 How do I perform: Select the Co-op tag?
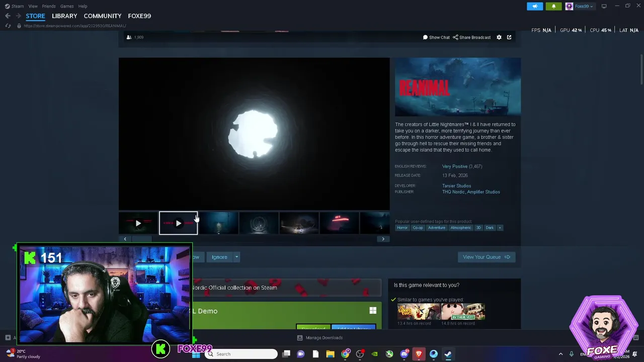point(418,228)
